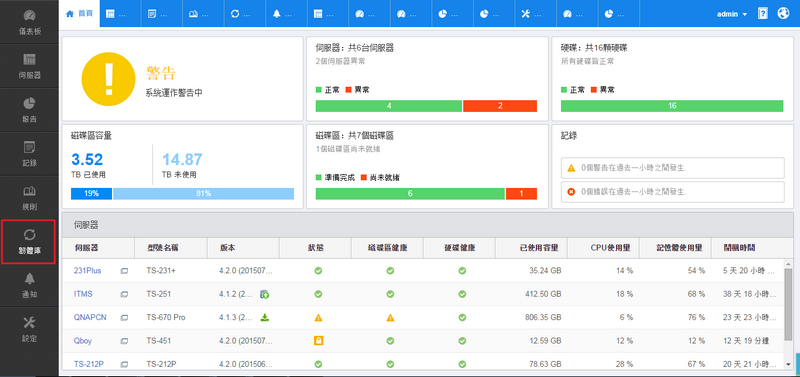
Task: Click the open-window icon next to Qboy
Action: coord(124,341)
